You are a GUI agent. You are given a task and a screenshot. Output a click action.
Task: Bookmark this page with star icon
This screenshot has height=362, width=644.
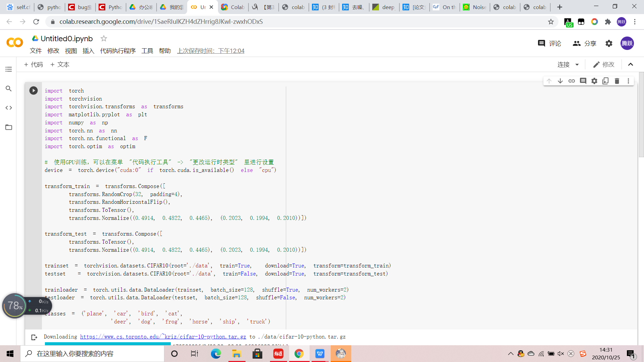point(551,22)
